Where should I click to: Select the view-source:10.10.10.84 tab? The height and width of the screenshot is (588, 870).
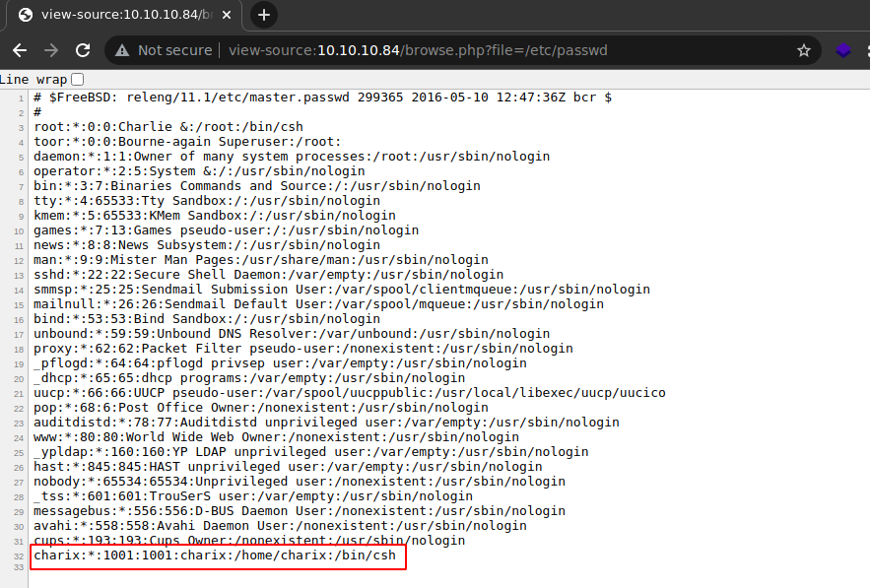(x=118, y=15)
